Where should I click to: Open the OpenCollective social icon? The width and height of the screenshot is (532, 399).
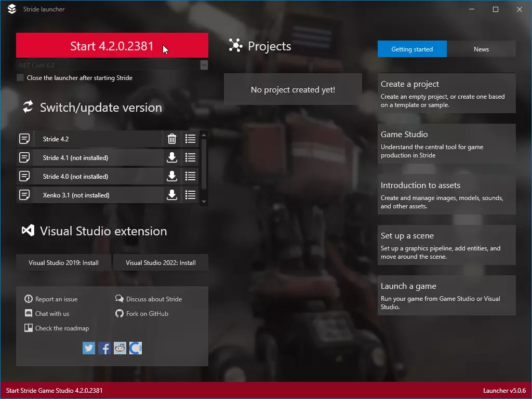click(x=136, y=348)
